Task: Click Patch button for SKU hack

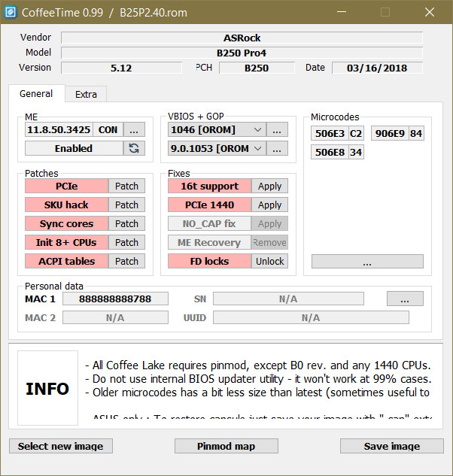Action: click(126, 205)
